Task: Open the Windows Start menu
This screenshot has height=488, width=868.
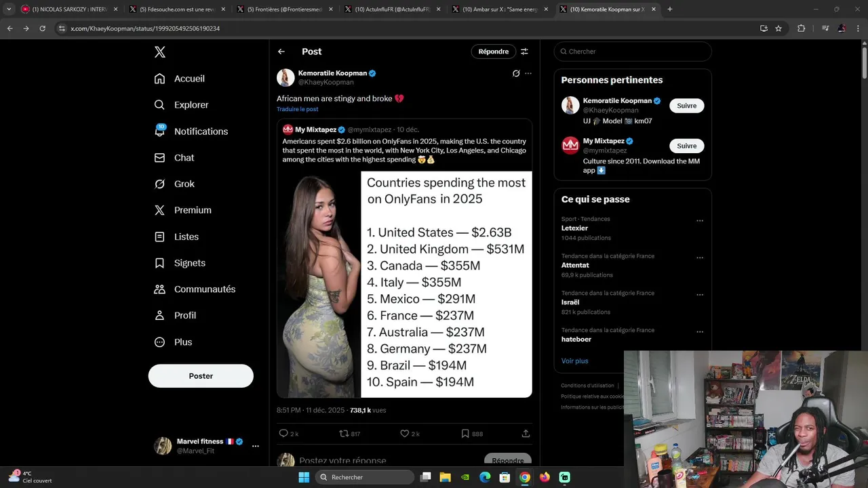Action: coord(304,477)
